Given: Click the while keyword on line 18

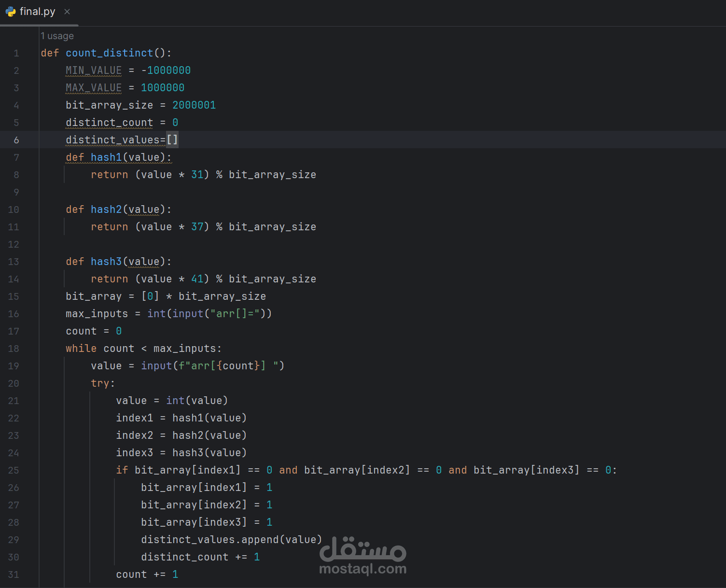Looking at the screenshot, I should point(81,349).
